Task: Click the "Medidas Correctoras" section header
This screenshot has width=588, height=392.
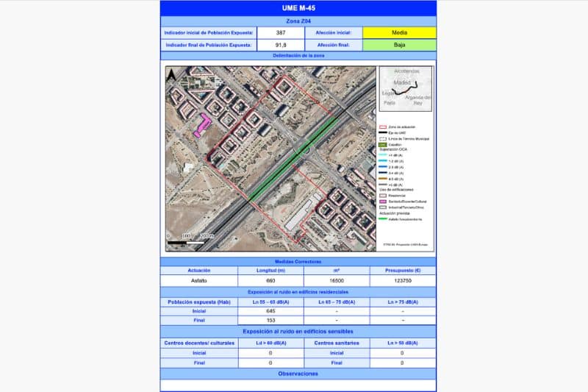Action: (x=298, y=262)
